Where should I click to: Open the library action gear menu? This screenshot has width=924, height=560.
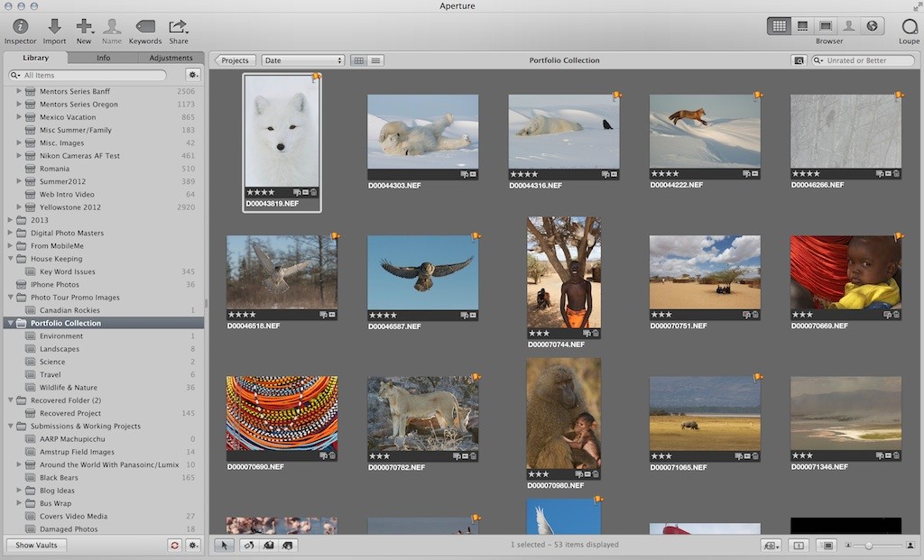point(193,75)
